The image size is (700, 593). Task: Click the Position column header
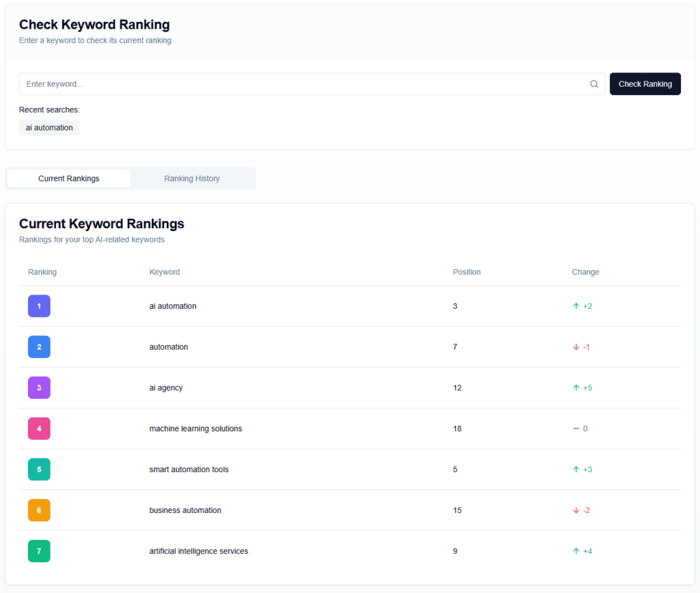tap(466, 272)
